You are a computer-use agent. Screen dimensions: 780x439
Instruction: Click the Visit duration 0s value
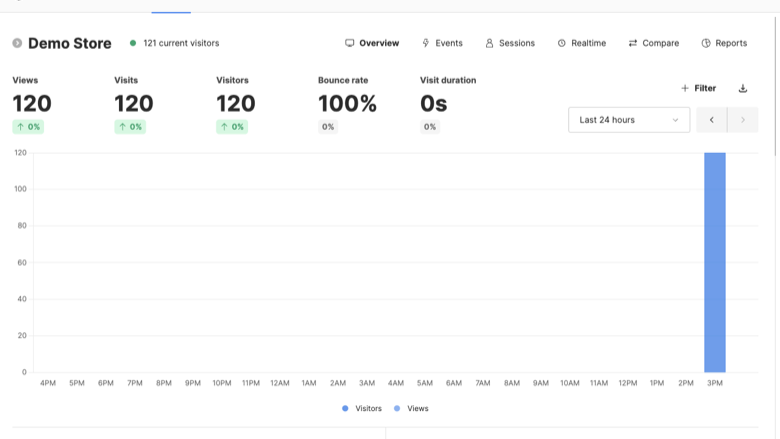coord(434,103)
